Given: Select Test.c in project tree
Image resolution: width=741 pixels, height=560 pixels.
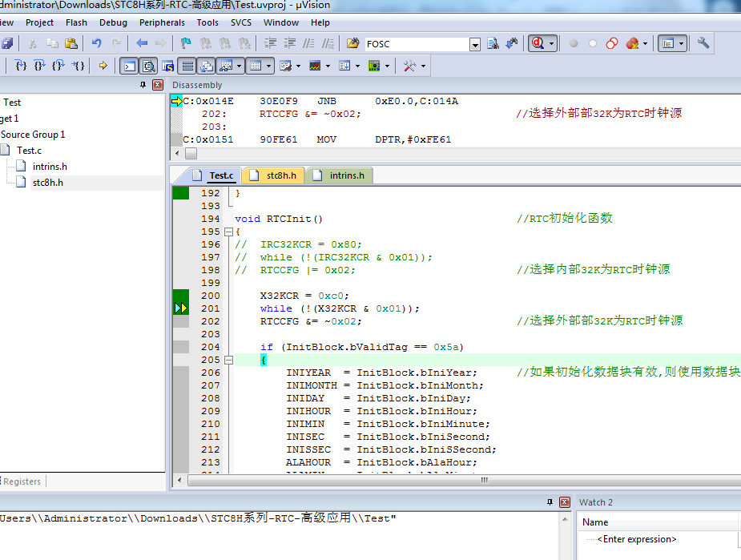Looking at the screenshot, I should (x=29, y=151).
